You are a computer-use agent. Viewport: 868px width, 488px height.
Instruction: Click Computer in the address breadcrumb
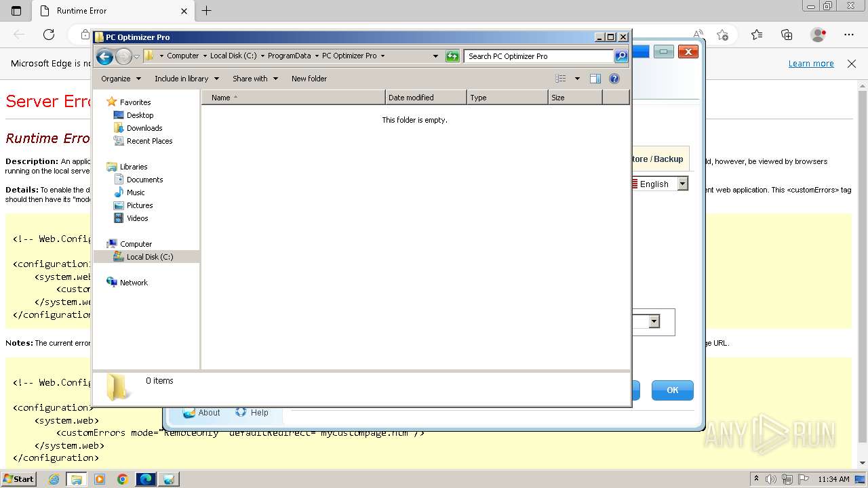coord(183,56)
